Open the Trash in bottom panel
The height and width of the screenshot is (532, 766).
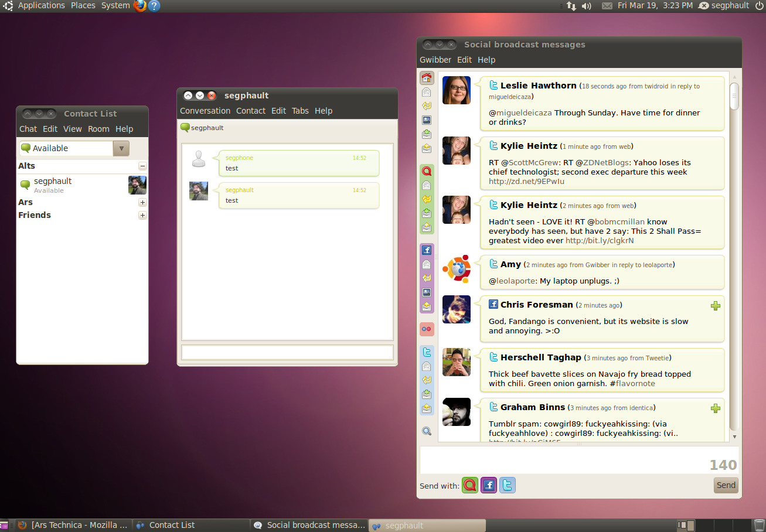(x=759, y=525)
